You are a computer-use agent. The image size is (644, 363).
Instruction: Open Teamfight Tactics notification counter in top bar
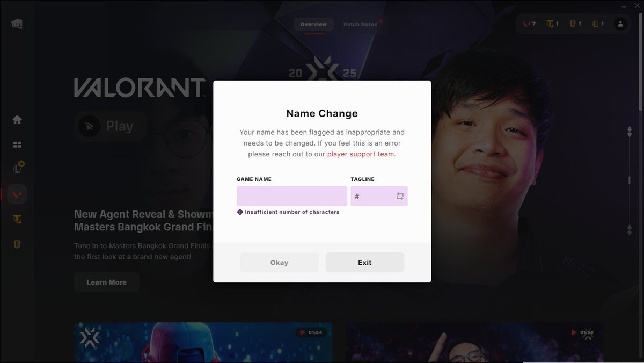click(x=552, y=24)
